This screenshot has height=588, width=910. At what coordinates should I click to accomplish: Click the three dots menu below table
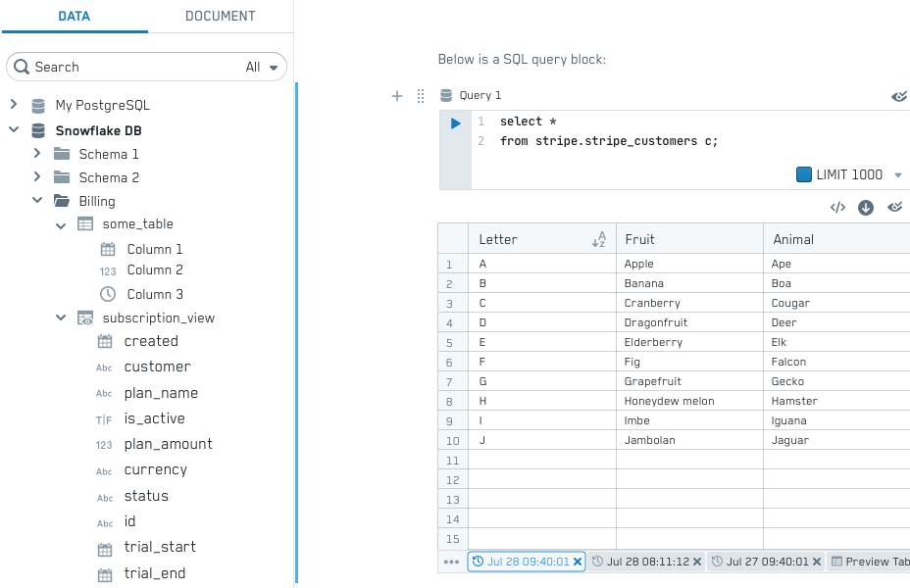[451, 562]
